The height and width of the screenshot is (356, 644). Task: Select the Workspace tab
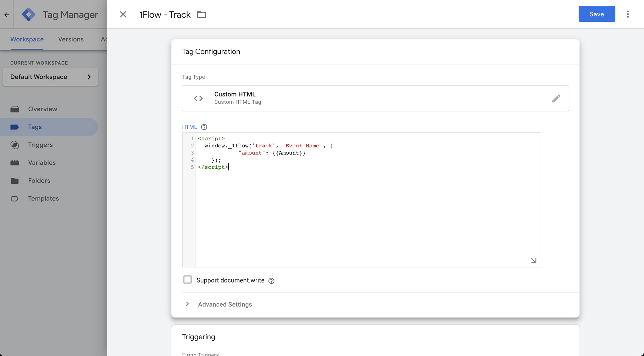27,40
